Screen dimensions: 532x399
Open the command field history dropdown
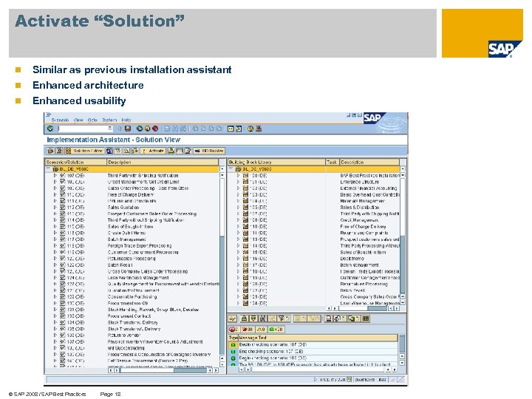click(110, 129)
